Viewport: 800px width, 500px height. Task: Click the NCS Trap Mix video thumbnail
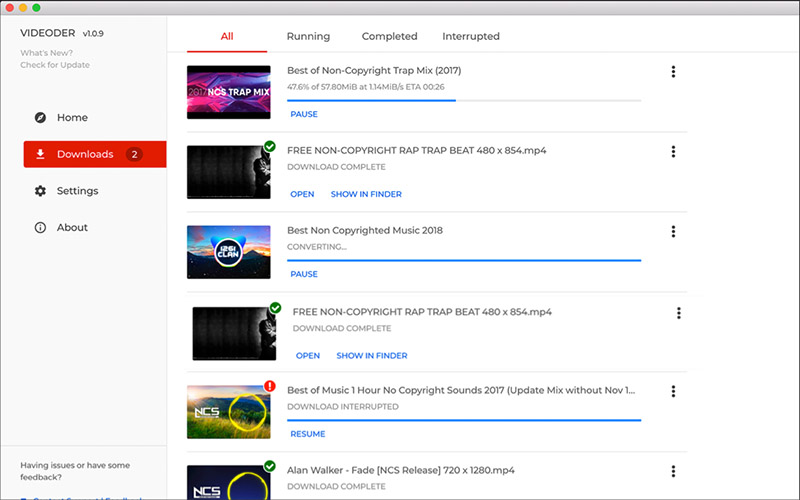pos(228,92)
